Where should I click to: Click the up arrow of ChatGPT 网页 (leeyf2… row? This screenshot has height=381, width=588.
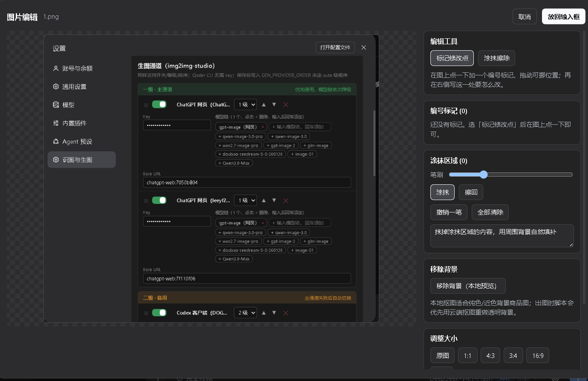(264, 200)
